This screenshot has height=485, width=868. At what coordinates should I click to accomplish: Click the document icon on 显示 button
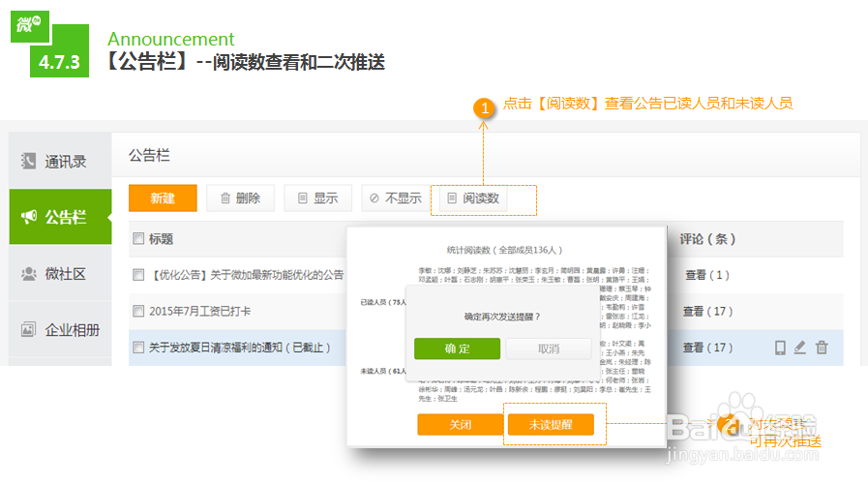[x=302, y=198]
